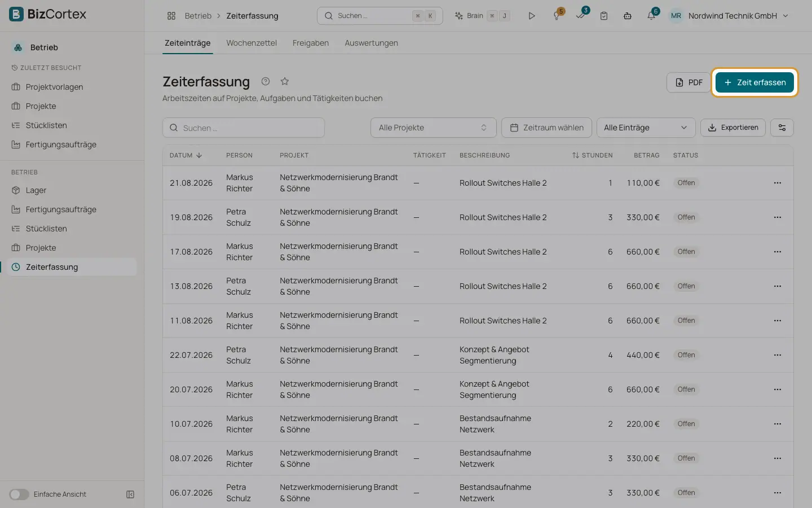Click the Exportieren button
Screen dimensions: 812x508
(733, 128)
